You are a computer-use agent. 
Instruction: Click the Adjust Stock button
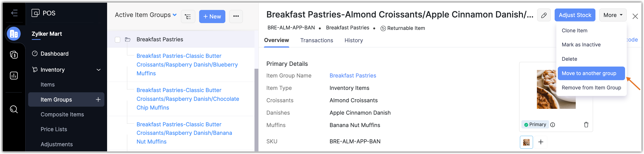(575, 15)
